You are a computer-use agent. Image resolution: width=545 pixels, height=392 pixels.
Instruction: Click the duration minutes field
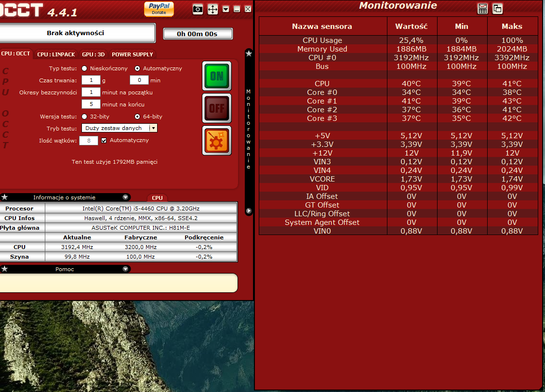click(x=139, y=80)
